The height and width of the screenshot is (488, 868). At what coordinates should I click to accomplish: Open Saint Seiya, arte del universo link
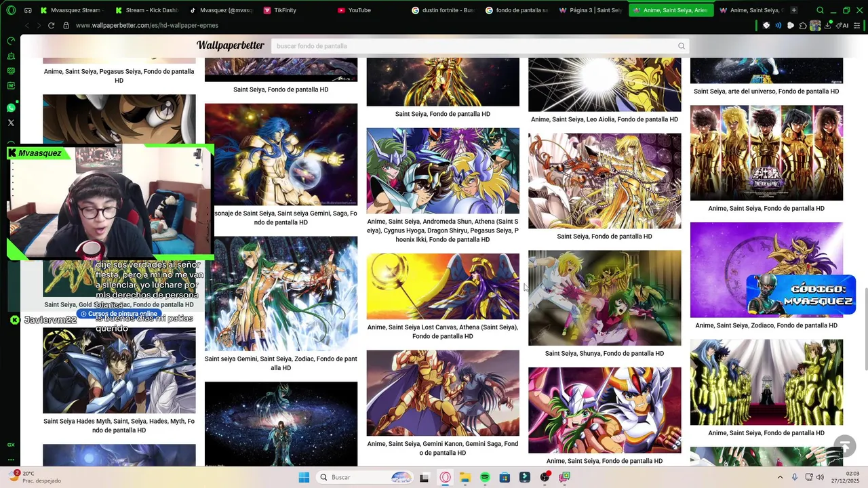(766, 91)
